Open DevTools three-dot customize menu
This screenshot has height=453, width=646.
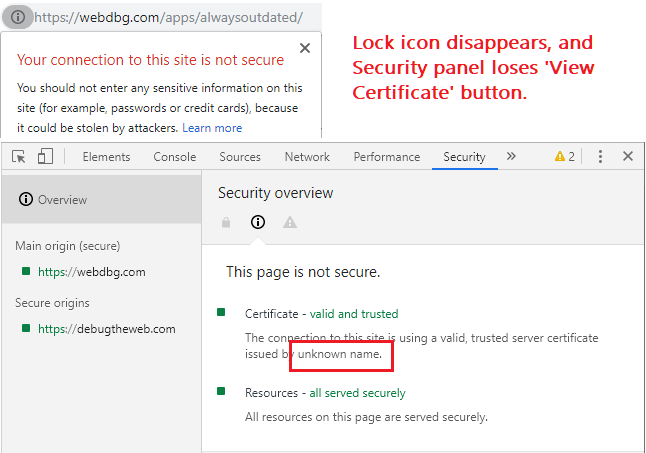coord(600,157)
